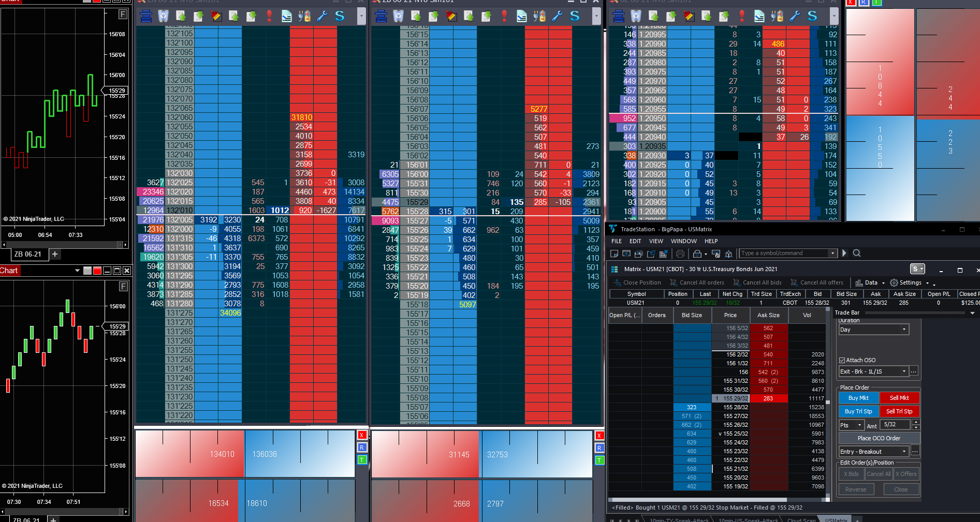Toggle the blue R button beside the 134010 panel
Screen dimensions: 980x522
coord(362,448)
